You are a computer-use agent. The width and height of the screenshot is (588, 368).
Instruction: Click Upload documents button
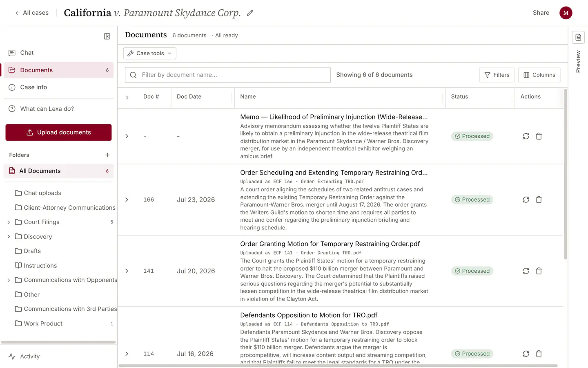(x=58, y=132)
